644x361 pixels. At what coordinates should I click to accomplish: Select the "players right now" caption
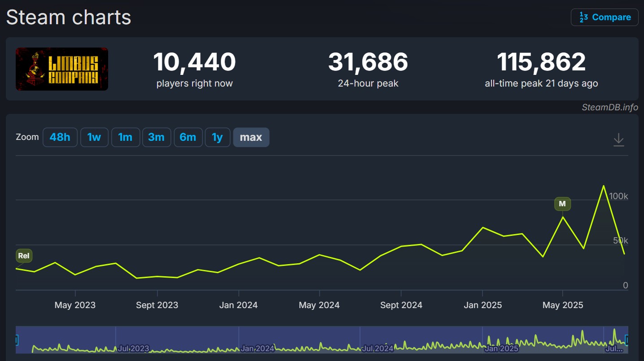pyautogui.click(x=194, y=83)
